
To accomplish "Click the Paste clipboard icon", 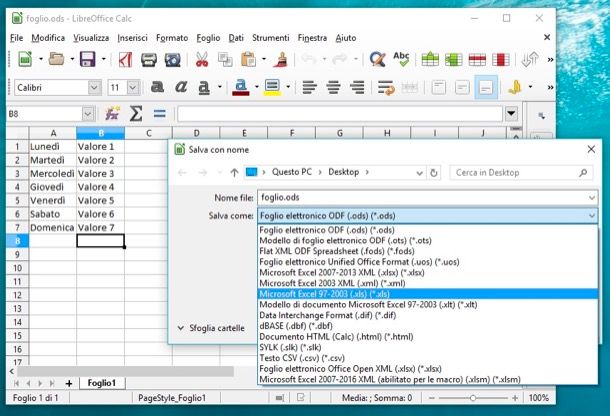I will click(248, 60).
